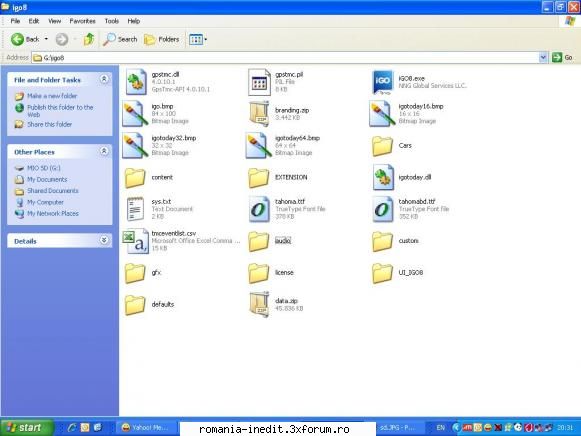The image size is (581, 436).
Task: Click Publish this folder to the Web
Action: (60, 111)
